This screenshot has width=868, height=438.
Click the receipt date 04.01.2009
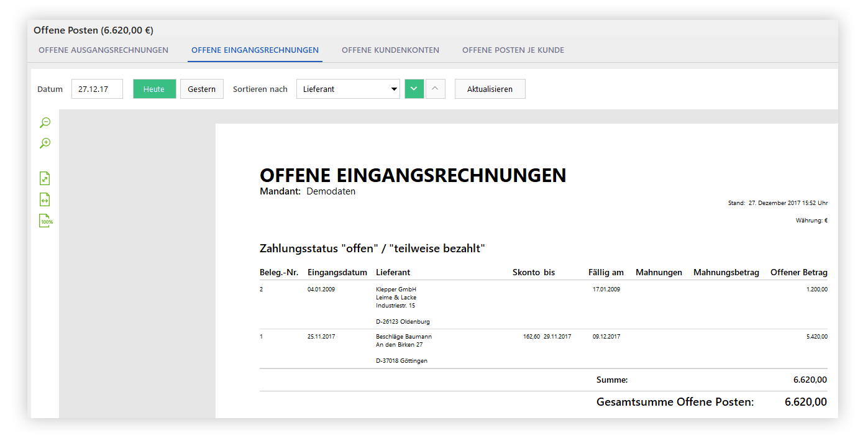click(x=321, y=290)
